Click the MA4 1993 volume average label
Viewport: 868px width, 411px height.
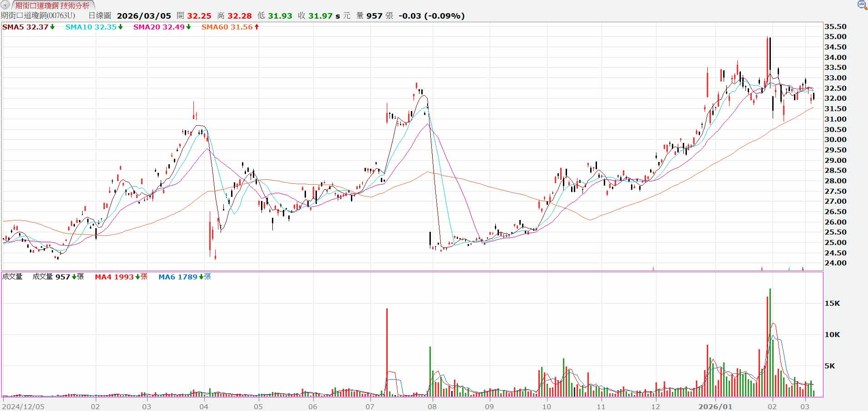point(121,277)
